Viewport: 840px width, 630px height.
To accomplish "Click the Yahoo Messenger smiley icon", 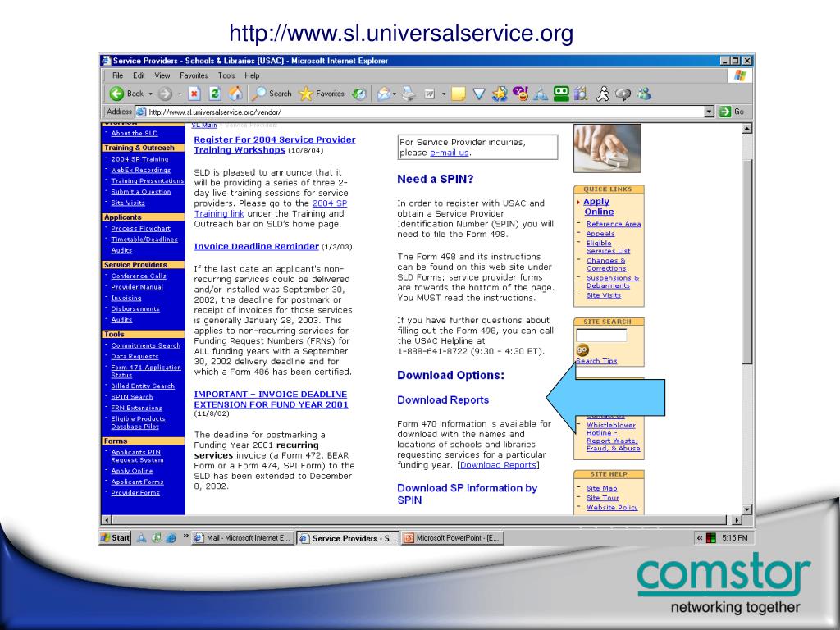I will [519, 94].
